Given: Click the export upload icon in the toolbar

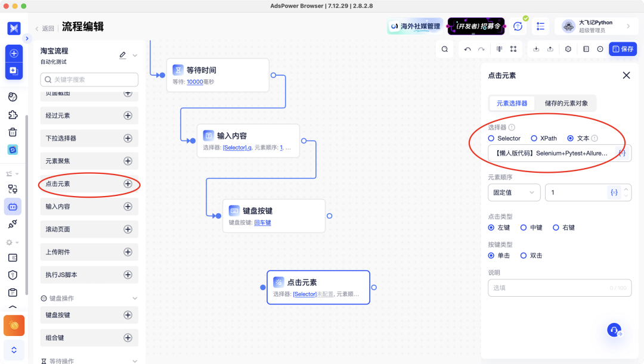Looking at the screenshot, I should pyautogui.click(x=550, y=49).
